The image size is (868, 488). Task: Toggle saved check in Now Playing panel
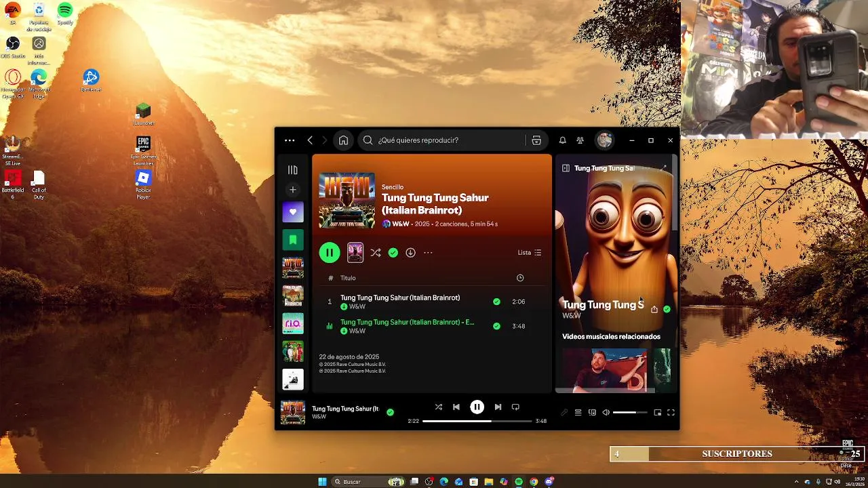click(667, 309)
